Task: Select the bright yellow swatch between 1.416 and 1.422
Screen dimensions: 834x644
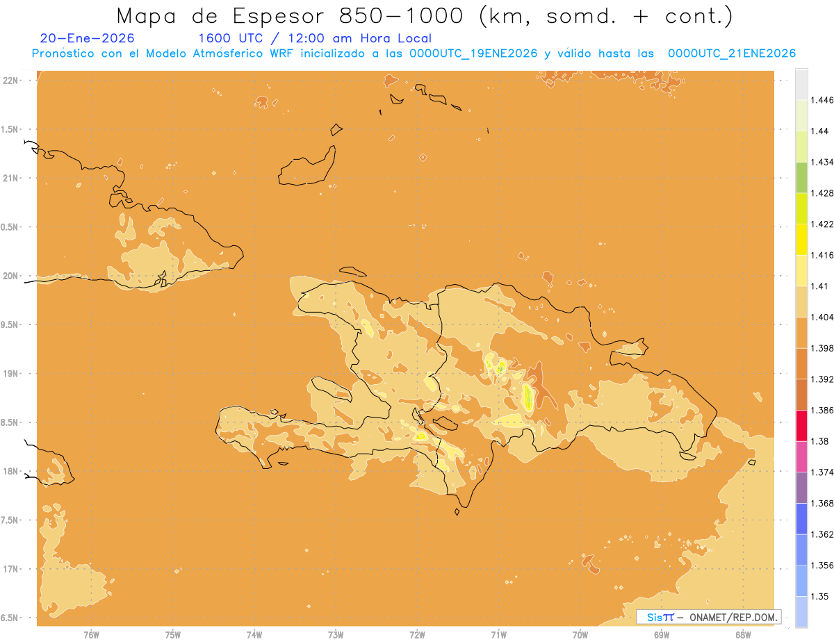Action: click(x=801, y=240)
